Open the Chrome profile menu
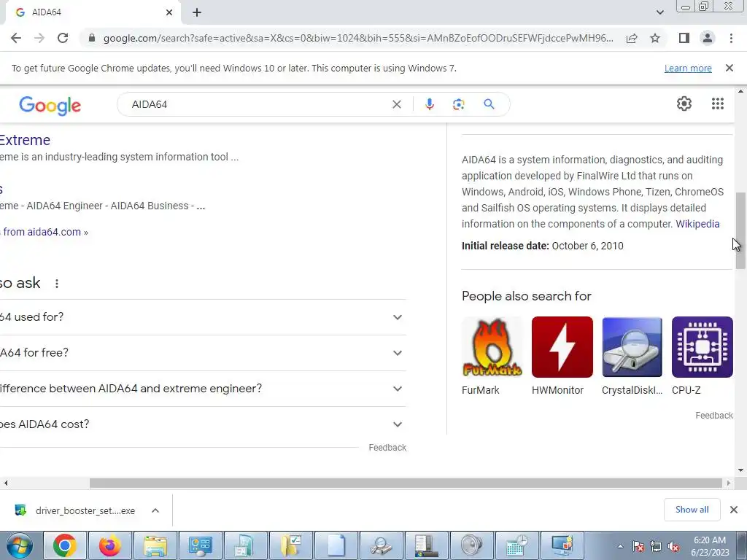Viewport: 747px width, 560px height. [708, 38]
